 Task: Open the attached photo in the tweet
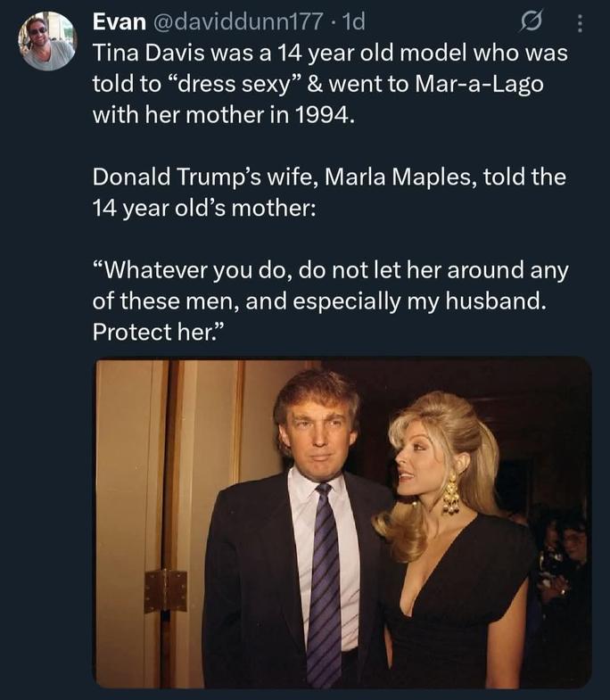pyautogui.click(x=342, y=523)
